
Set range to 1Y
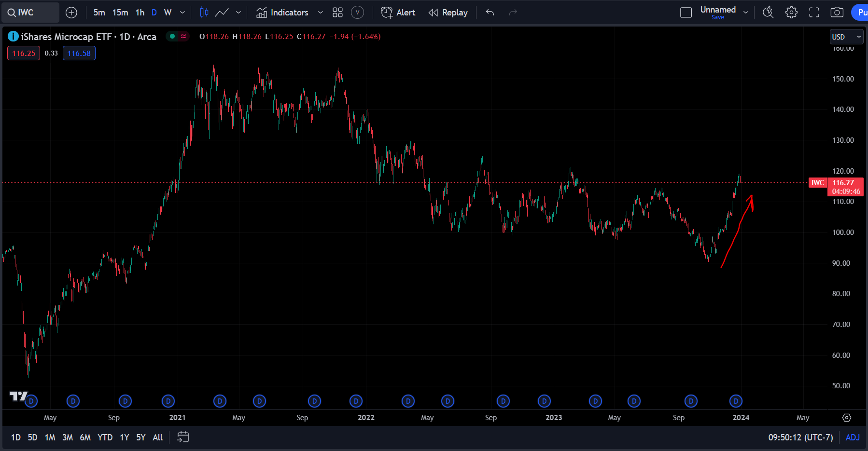click(125, 437)
